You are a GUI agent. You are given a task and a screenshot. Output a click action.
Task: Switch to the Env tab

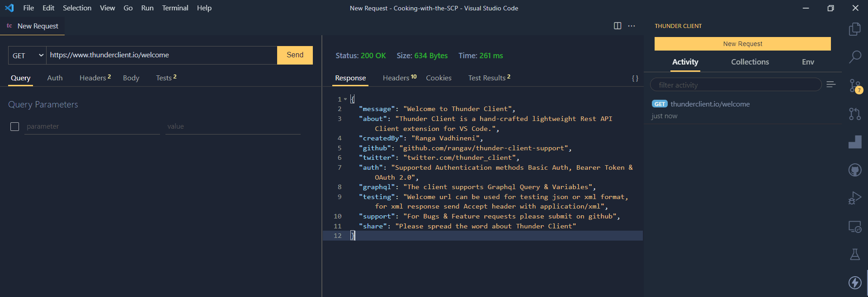coord(808,62)
